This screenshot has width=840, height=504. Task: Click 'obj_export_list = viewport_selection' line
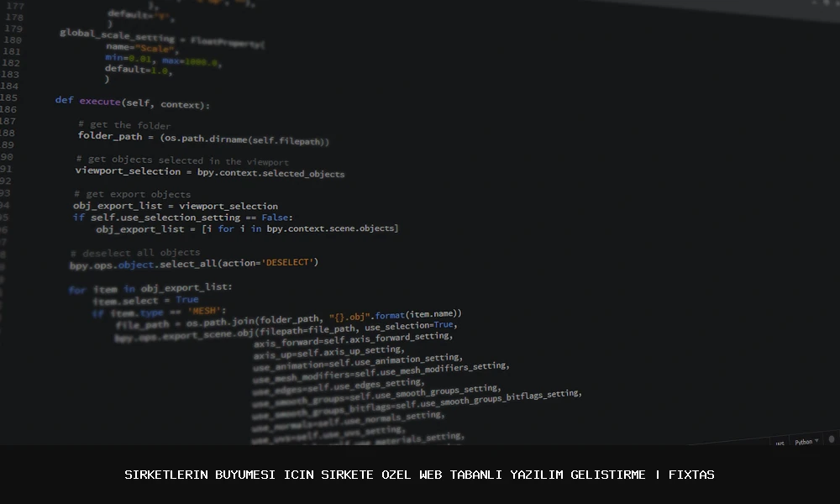point(176,206)
